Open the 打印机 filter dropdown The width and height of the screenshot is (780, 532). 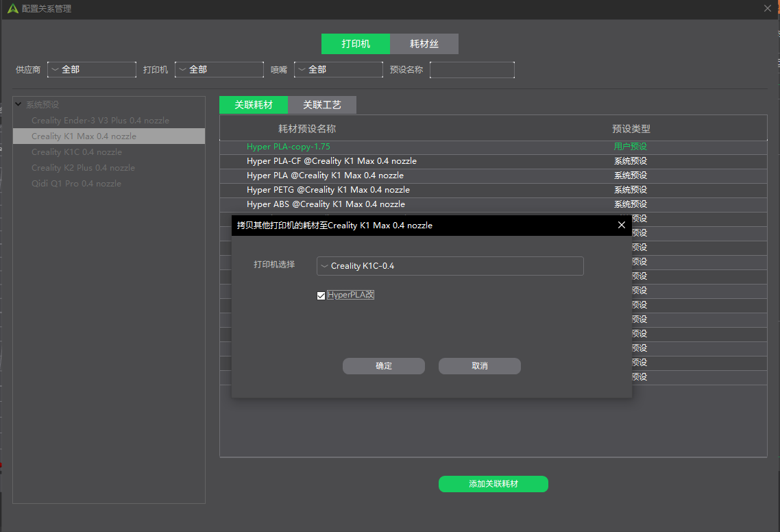point(219,70)
